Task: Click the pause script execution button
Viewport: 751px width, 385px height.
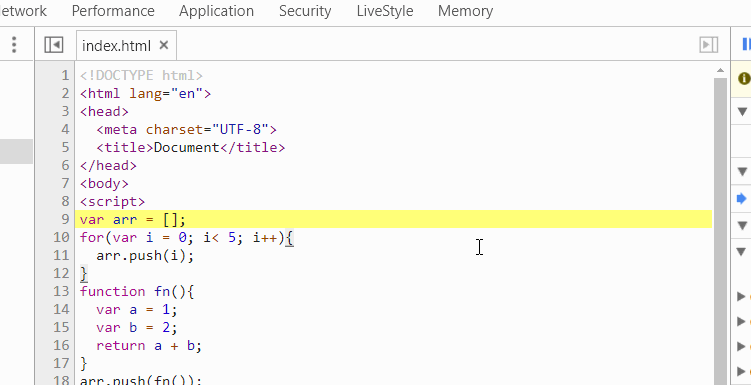Action: [x=746, y=45]
